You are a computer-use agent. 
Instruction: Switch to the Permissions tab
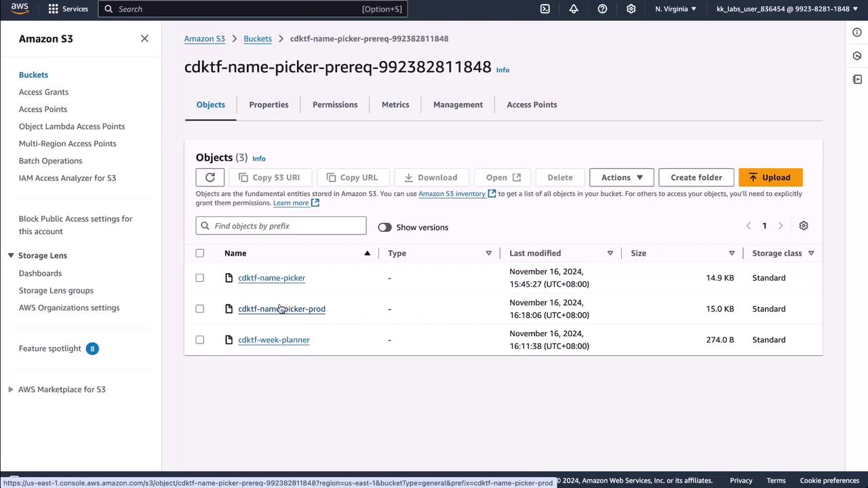(335, 105)
